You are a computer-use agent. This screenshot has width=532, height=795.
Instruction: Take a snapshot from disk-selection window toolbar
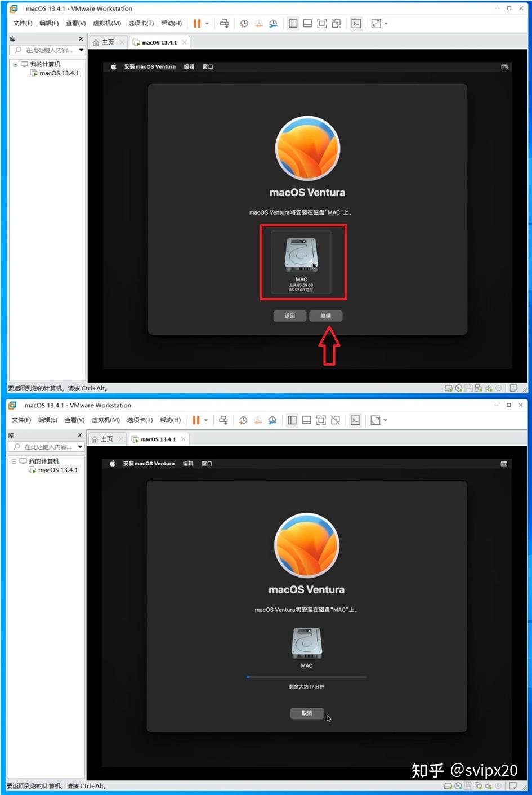[244, 24]
